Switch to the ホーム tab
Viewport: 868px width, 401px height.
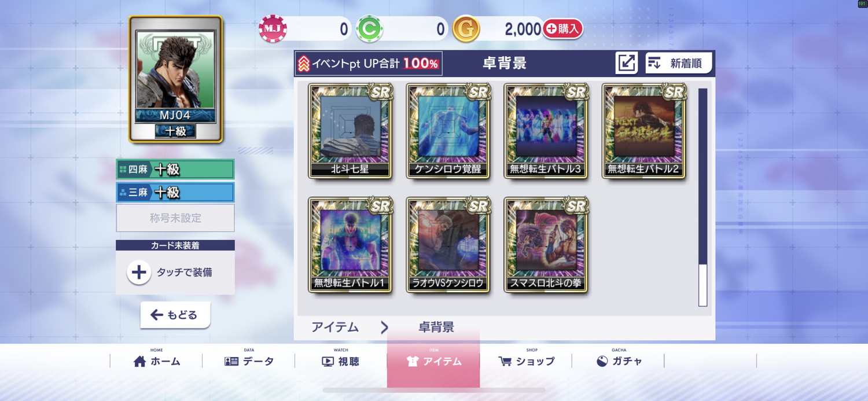[x=157, y=361]
